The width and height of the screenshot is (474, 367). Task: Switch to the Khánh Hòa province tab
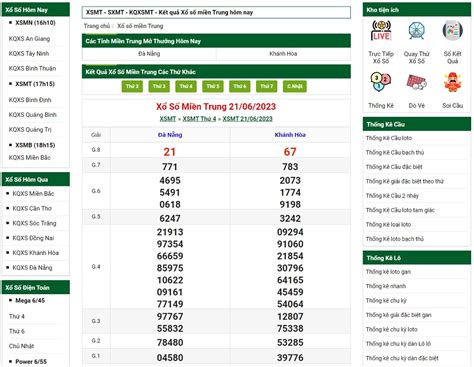point(283,54)
